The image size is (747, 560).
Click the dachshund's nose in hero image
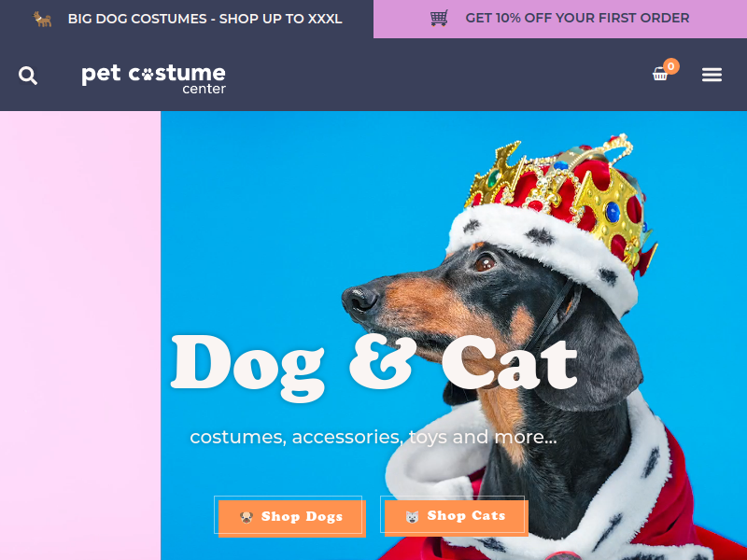[359, 300]
